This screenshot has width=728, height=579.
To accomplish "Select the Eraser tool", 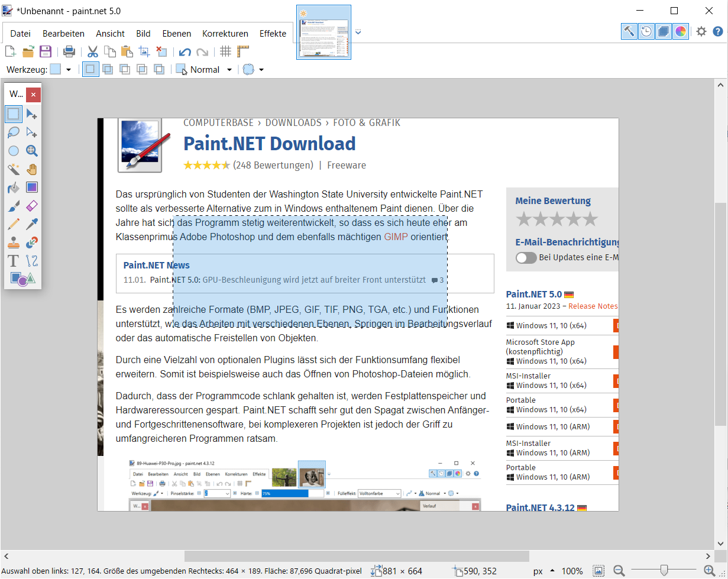I will coord(32,206).
